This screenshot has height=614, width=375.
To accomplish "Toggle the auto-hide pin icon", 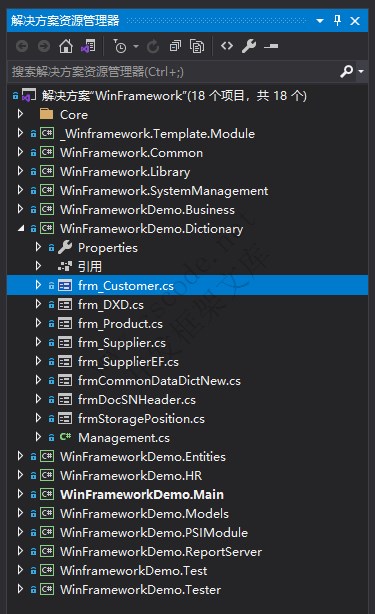I will pos(337,20).
